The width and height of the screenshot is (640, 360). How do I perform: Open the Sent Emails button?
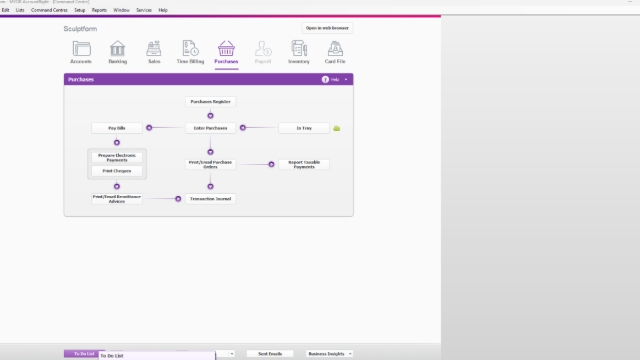270,354
